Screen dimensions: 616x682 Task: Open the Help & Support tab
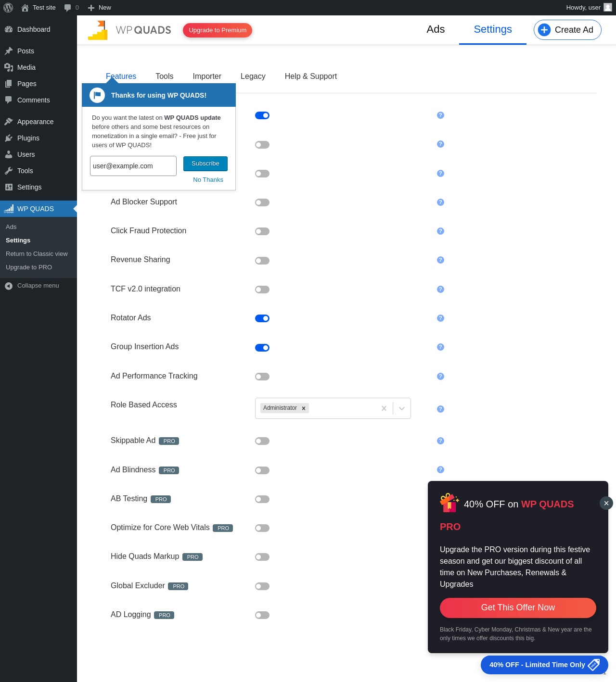point(311,76)
